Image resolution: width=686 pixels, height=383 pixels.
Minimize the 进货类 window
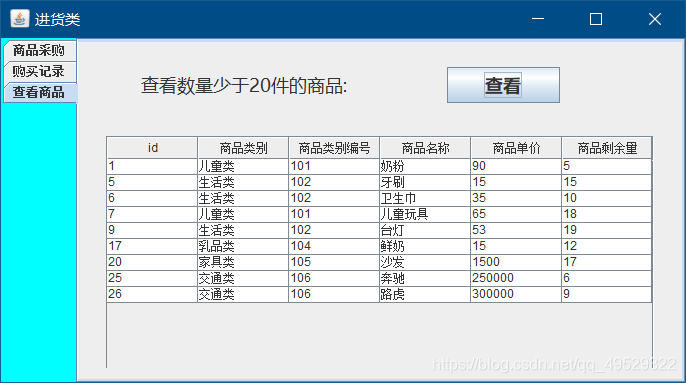coord(538,19)
